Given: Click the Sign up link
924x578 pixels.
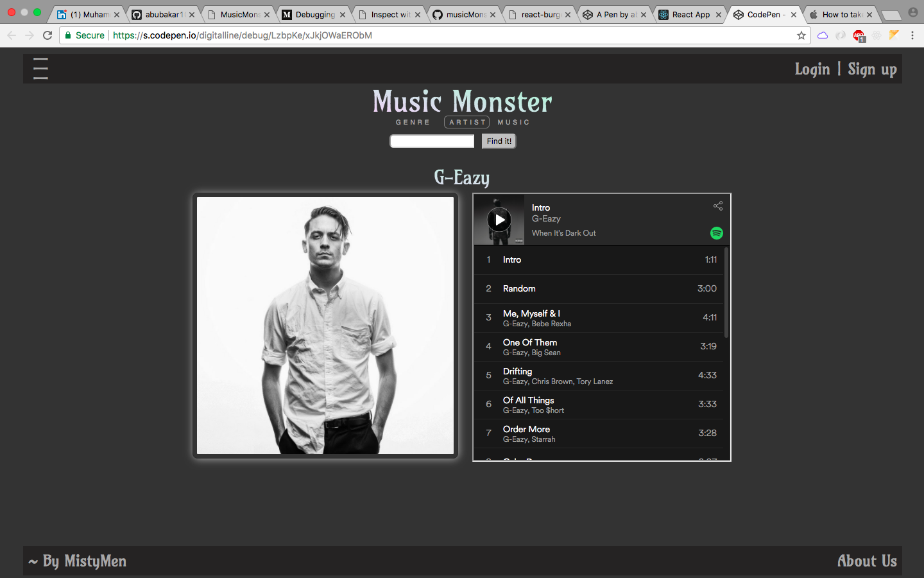Looking at the screenshot, I should tap(872, 69).
